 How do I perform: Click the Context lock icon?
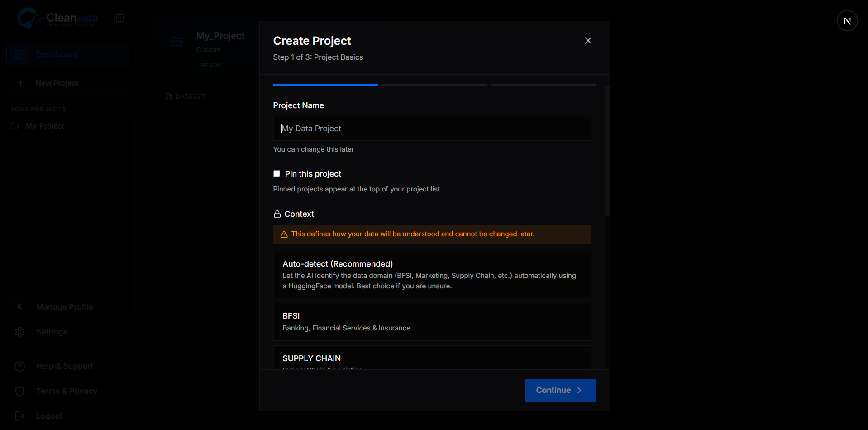tap(277, 214)
